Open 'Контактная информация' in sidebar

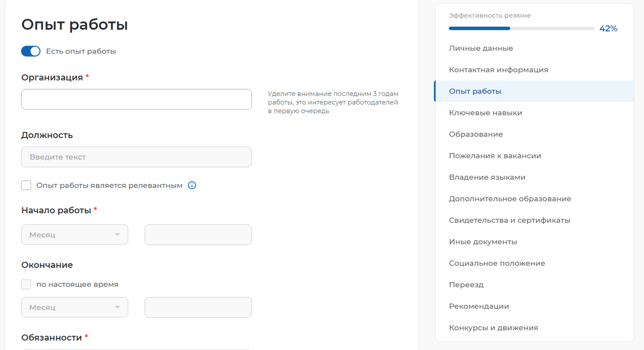coord(498,70)
